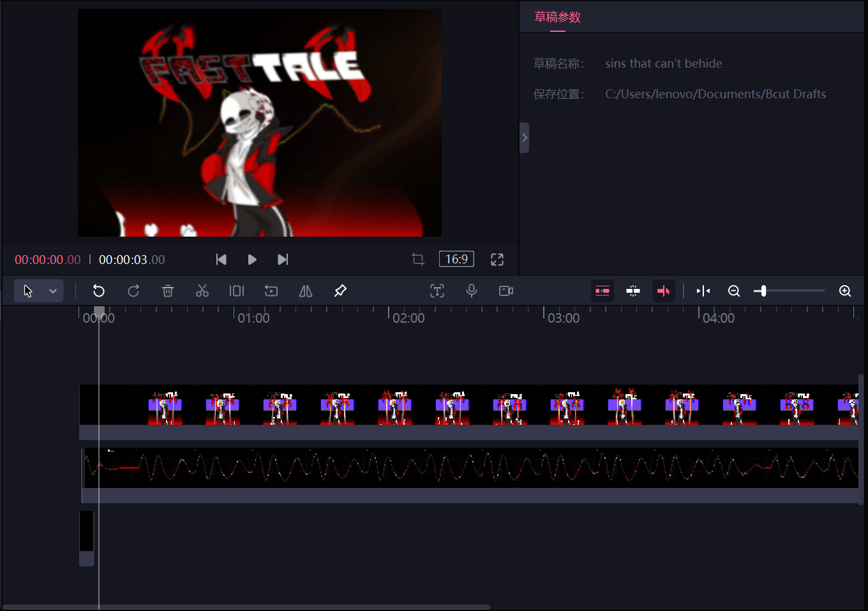Viewport: 868px width, 611px height.
Task: Click the current timecode 00:00:00.00
Action: [x=48, y=260]
